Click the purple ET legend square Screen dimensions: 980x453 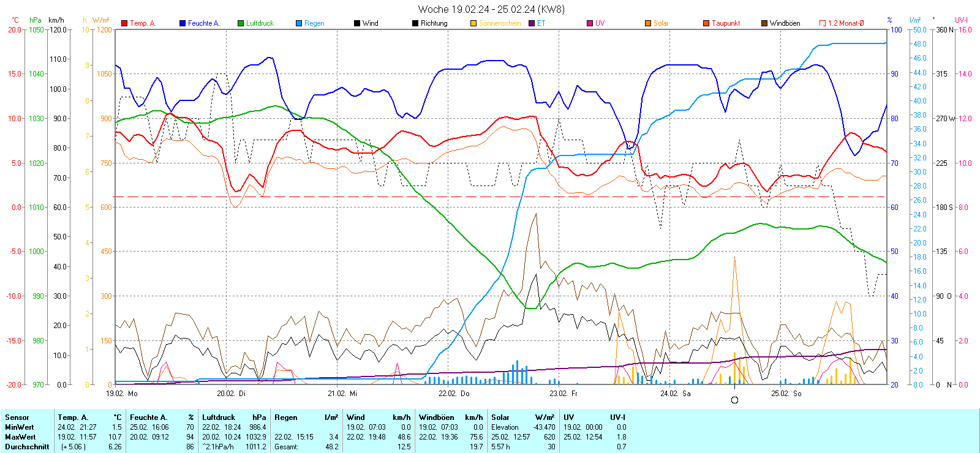point(532,23)
